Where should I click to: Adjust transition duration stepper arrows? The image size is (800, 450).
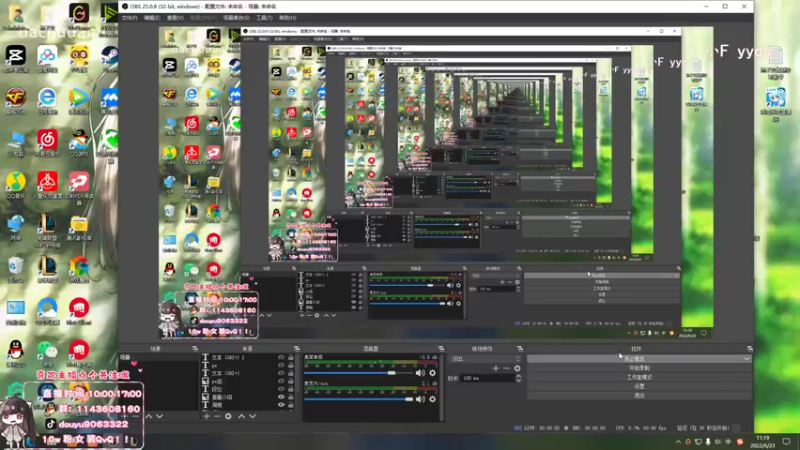click(x=519, y=378)
